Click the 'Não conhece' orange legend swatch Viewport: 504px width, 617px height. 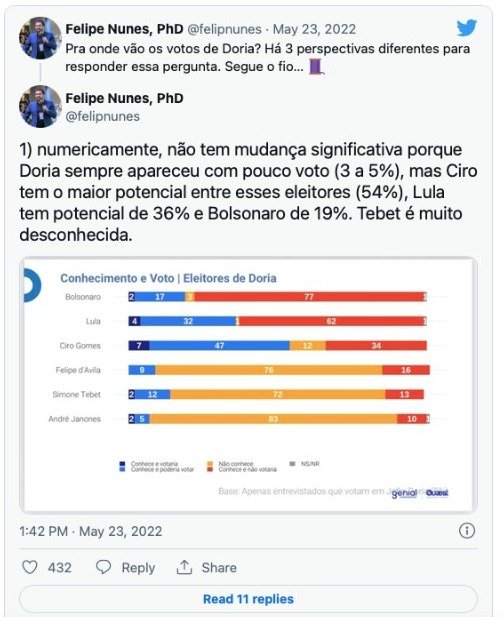pos(210,464)
